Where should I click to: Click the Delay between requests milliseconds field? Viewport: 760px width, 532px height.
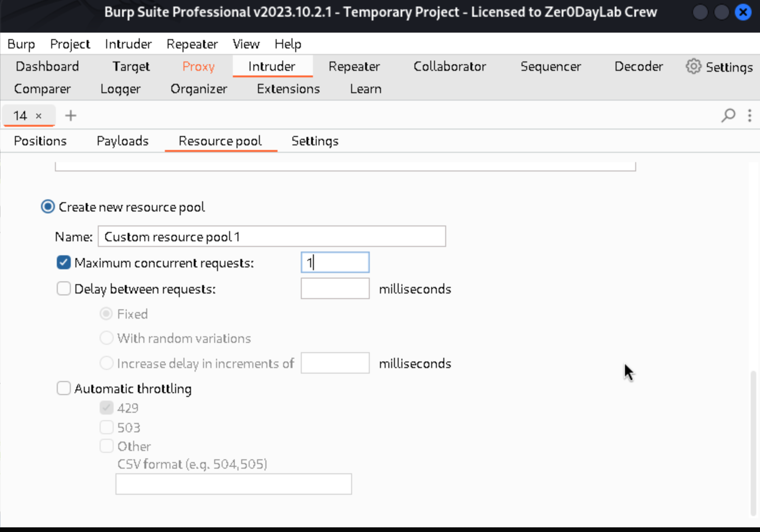pyautogui.click(x=335, y=289)
